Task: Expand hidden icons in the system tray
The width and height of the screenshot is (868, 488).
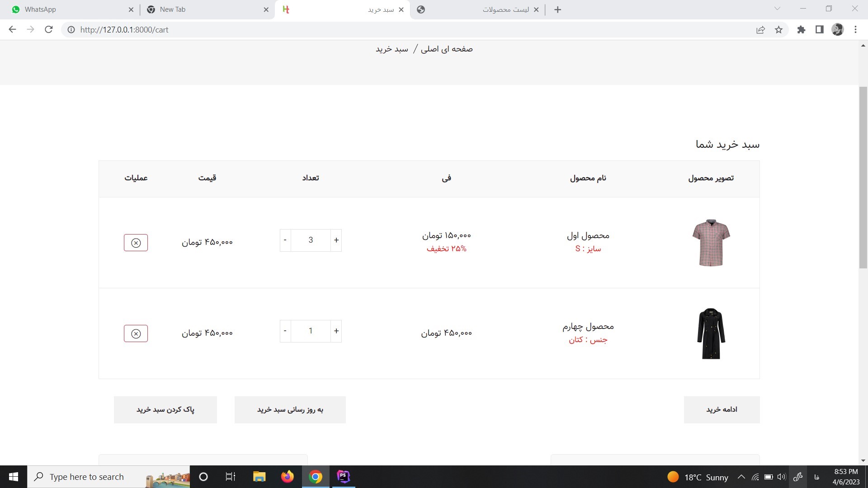Action: [741, 477]
